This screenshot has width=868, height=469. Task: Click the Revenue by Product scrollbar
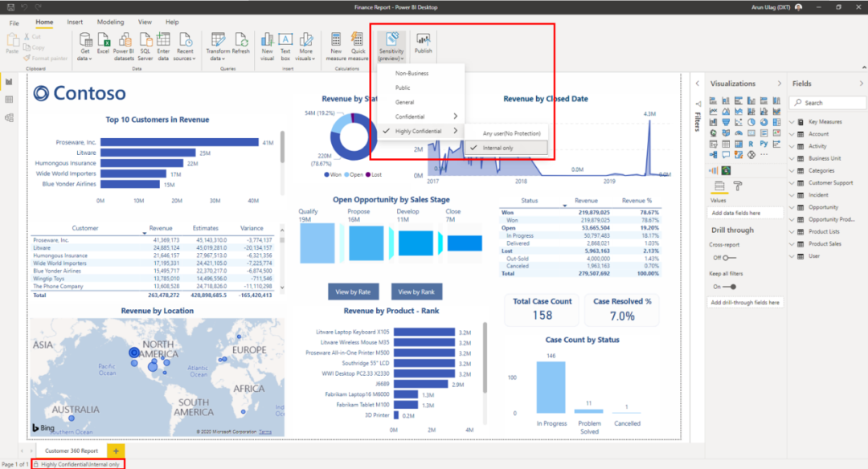(485, 358)
